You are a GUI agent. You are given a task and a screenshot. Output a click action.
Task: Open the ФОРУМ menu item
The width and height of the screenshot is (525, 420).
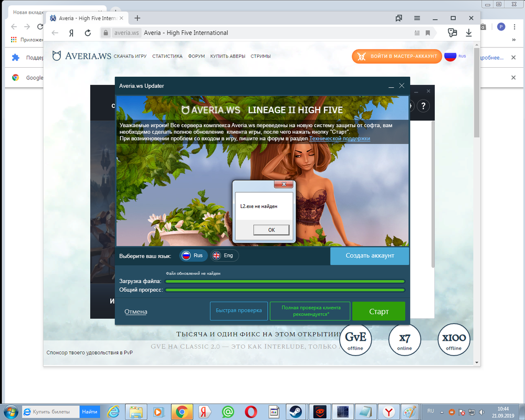196,56
